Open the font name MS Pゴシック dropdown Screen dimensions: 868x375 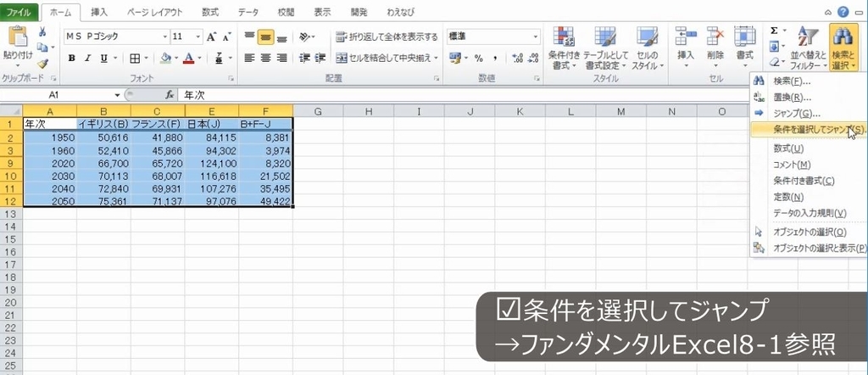pos(165,37)
